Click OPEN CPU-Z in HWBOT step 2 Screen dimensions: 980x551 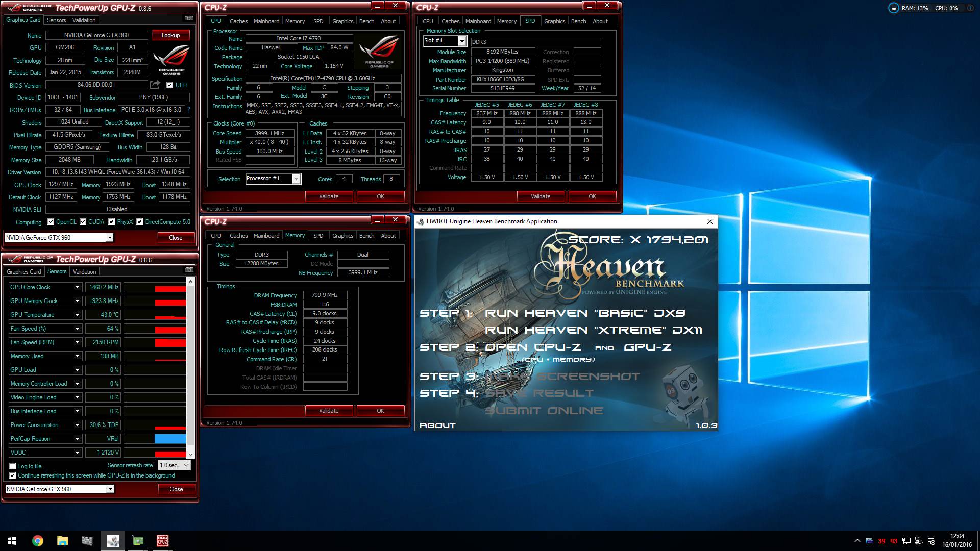(532, 347)
